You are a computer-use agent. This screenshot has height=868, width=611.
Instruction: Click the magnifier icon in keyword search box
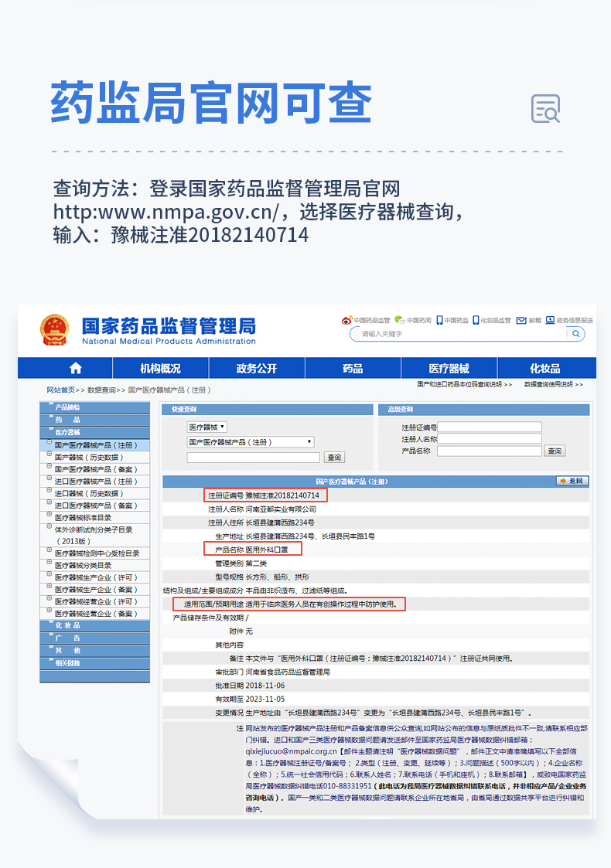pyautogui.click(x=575, y=334)
